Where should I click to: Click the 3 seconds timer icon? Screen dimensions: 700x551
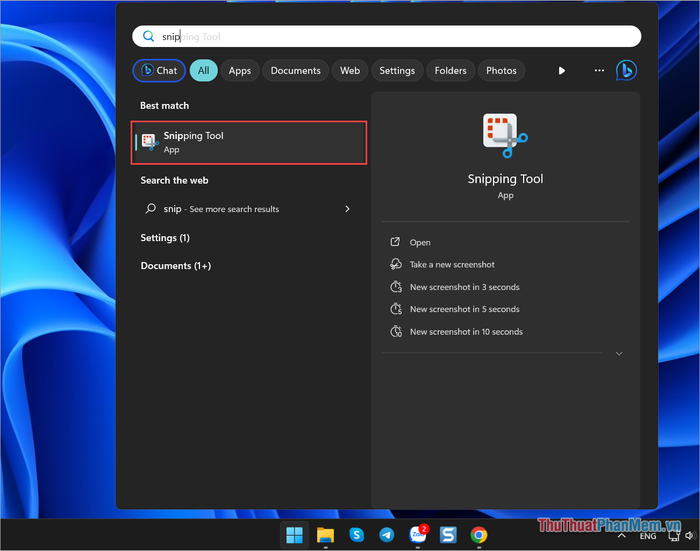coord(396,287)
